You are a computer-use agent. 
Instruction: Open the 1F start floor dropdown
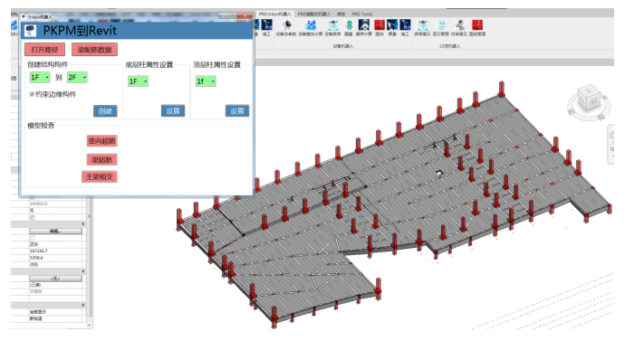coord(40,77)
